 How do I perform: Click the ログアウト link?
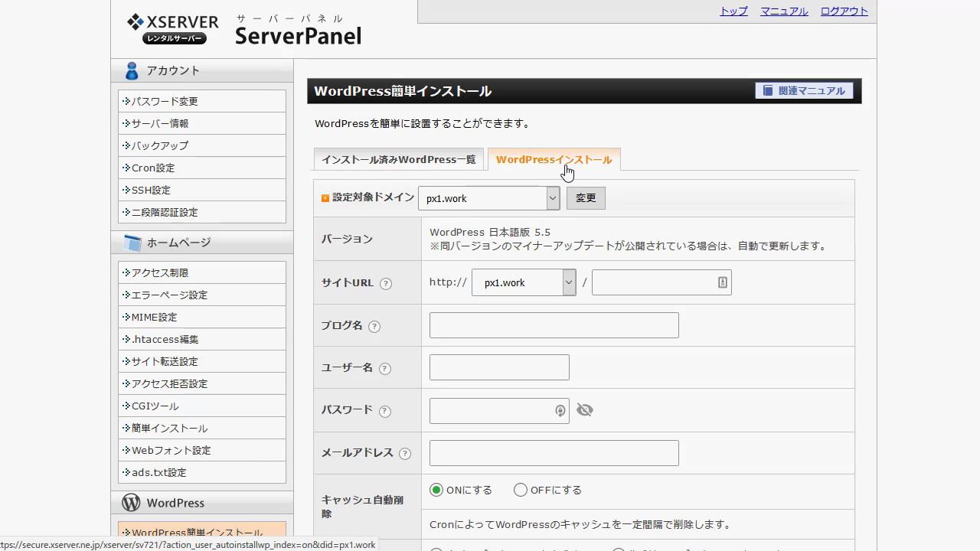tap(844, 11)
